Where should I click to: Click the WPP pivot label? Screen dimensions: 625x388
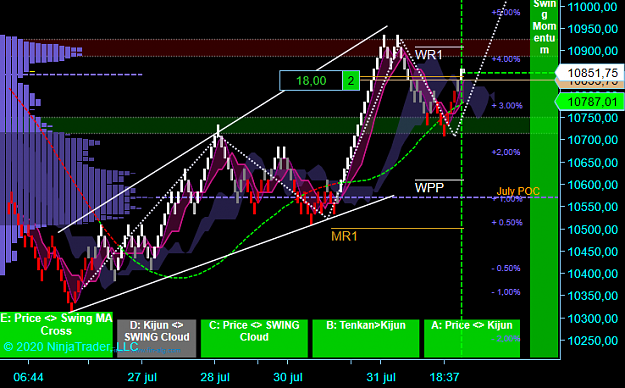[x=429, y=187]
